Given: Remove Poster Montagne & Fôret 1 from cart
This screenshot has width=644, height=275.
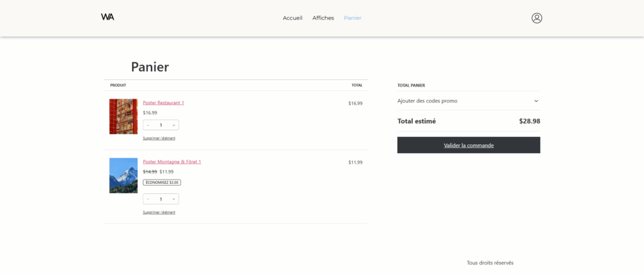Looking at the screenshot, I should 159,212.
